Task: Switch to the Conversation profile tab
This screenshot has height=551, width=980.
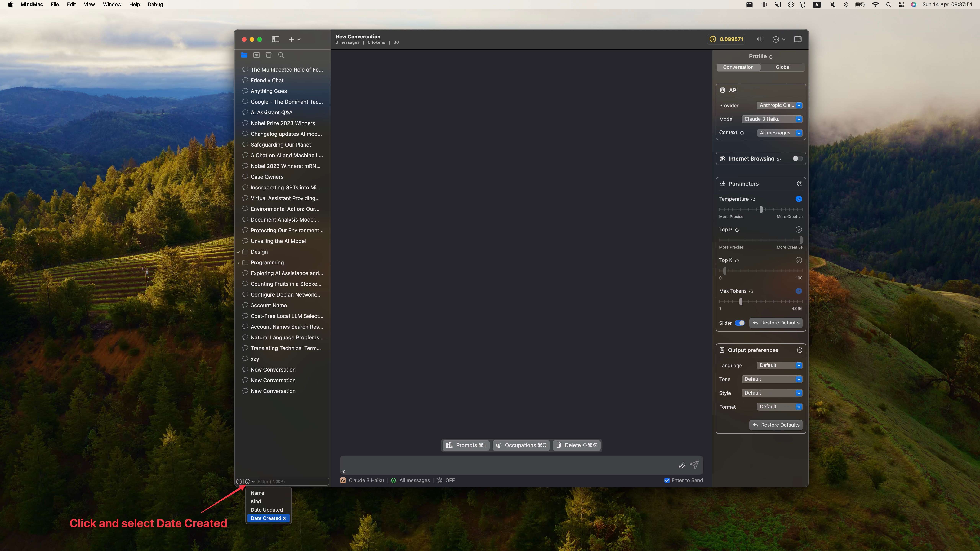Action: tap(738, 67)
